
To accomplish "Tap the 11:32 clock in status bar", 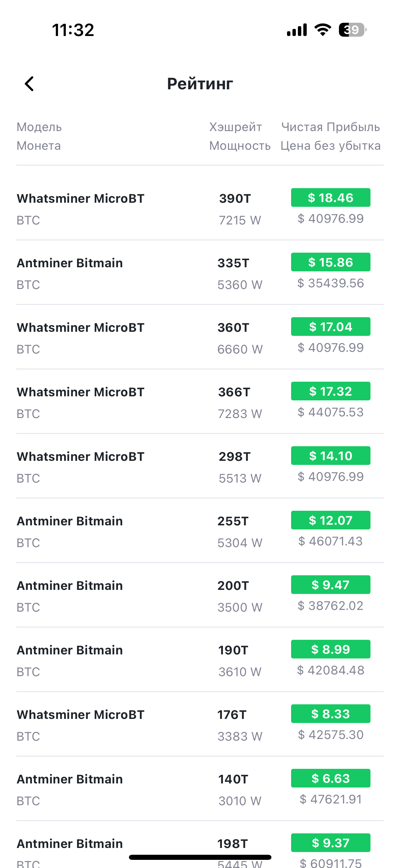I will (x=73, y=30).
